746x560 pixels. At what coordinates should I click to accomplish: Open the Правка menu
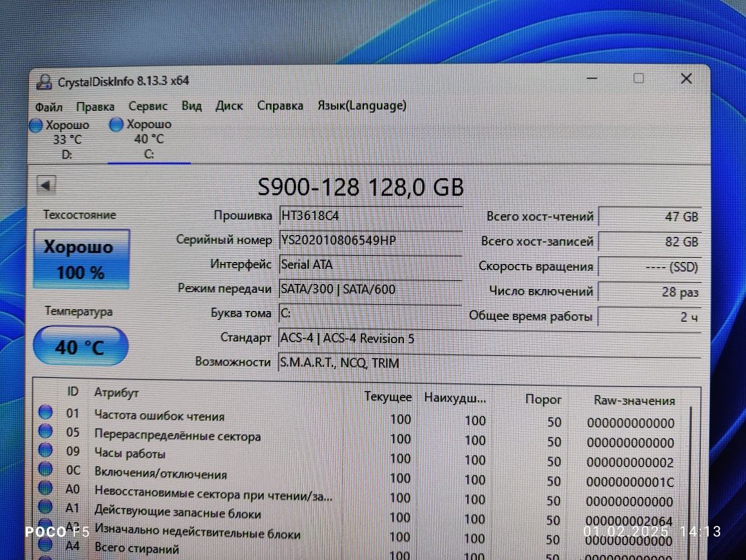[95, 106]
